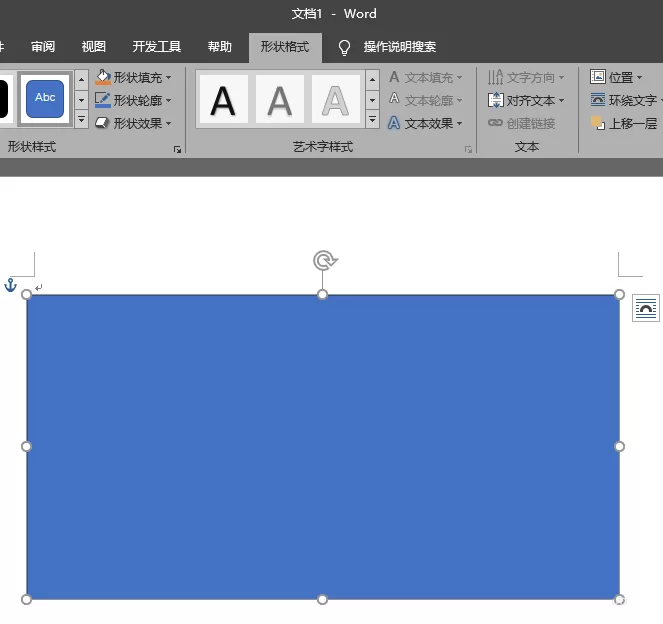Open the 对齐文本 dropdown arrow
The width and height of the screenshot is (663, 624).
562,101
